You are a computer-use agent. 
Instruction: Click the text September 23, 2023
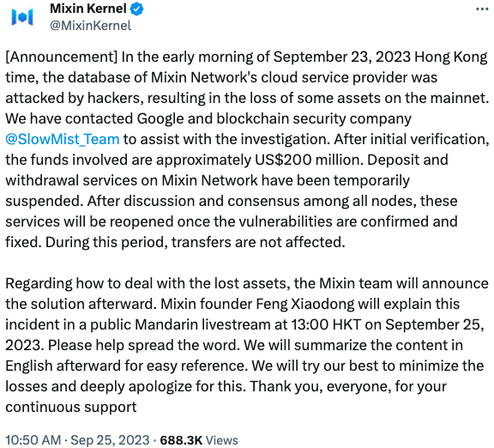click(x=342, y=57)
